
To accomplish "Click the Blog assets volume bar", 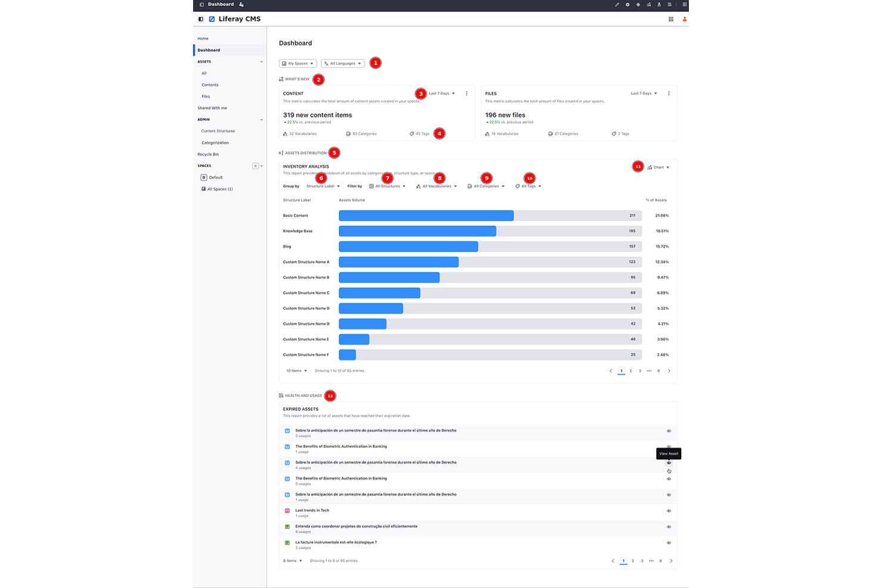I will (x=408, y=247).
